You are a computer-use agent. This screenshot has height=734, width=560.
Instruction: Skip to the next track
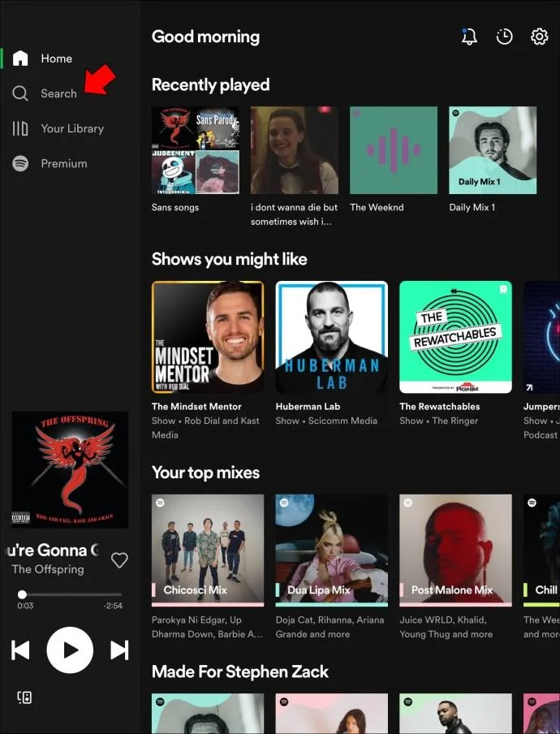[119, 650]
